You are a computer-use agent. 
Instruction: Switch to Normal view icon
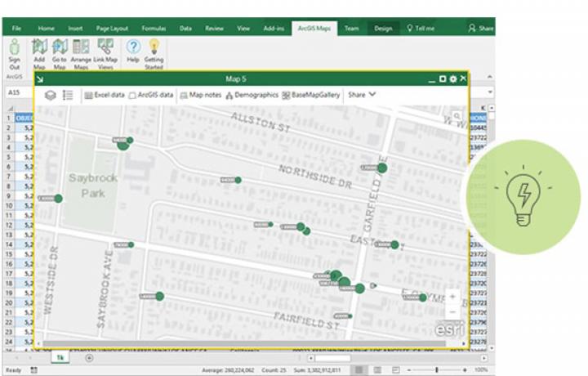pyautogui.click(x=359, y=370)
